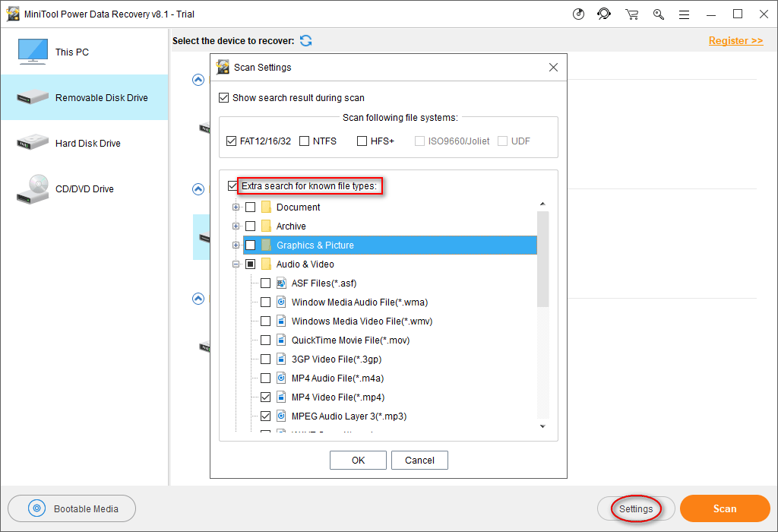
Task: Select Removable Disk Drive in sidebar
Action: [84, 97]
